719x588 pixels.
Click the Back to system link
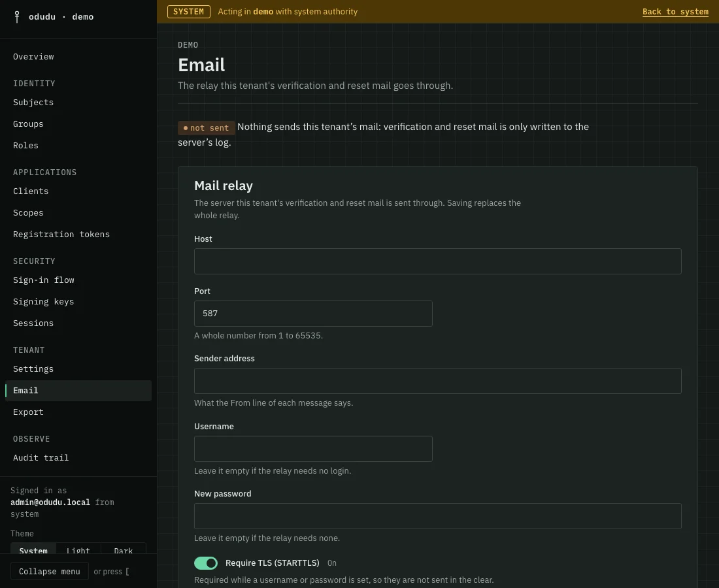tap(675, 12)
